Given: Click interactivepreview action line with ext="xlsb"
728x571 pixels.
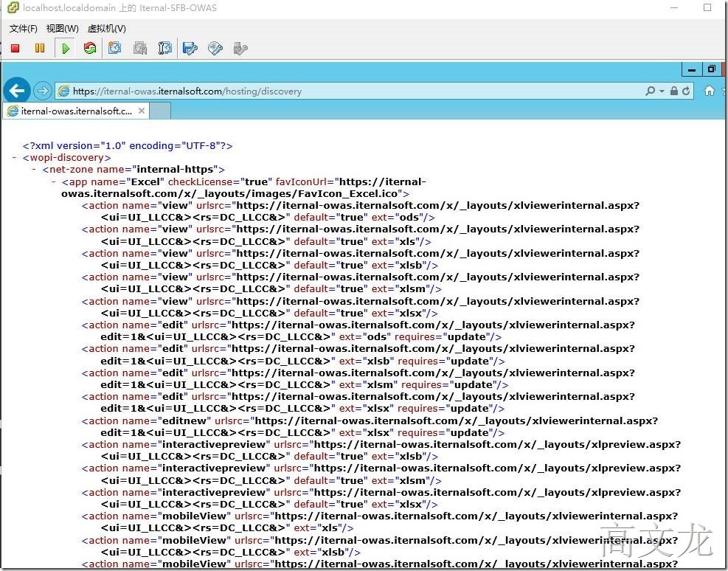Looking at the screenshot, I should (x=381, y=450).
